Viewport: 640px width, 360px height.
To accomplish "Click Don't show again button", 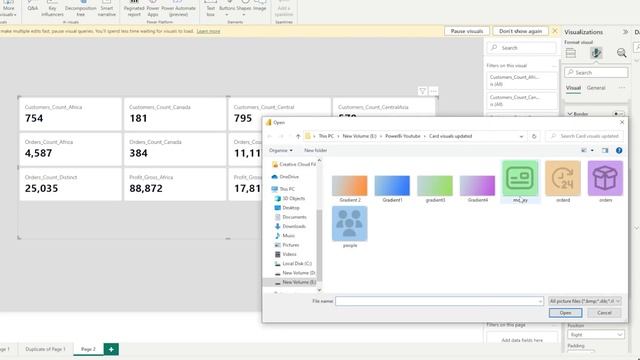I will pyautogui.click(x=520, y=31).
